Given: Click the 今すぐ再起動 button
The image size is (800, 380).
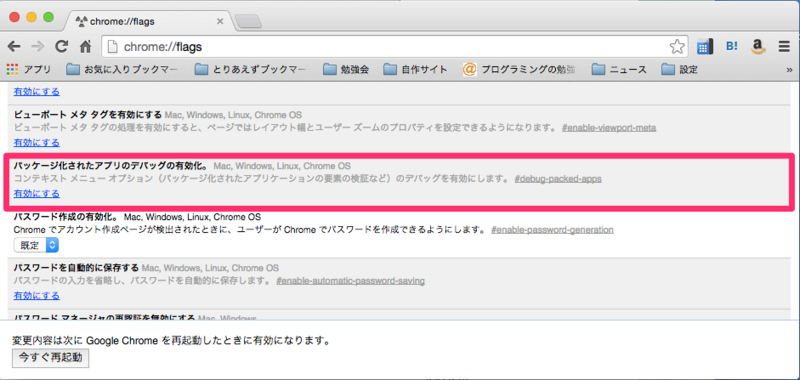Looking at the screenshot, I should point(51,358).
